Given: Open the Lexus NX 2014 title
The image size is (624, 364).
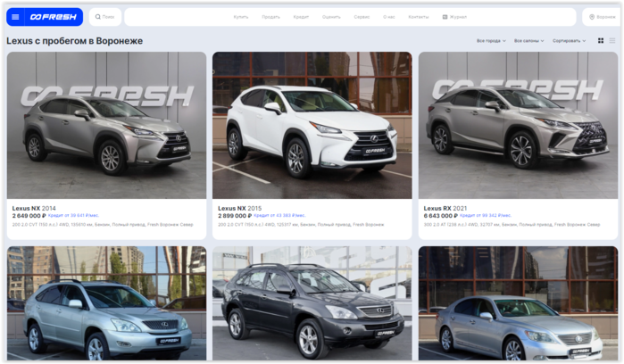Looking at the screenshot, I should 34,208.
